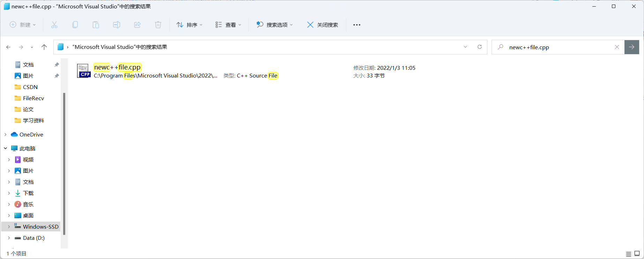Open the 查看 (View) dropdown
The height and width of the screenshot is (259, 644).
click(x=228, y=25)
